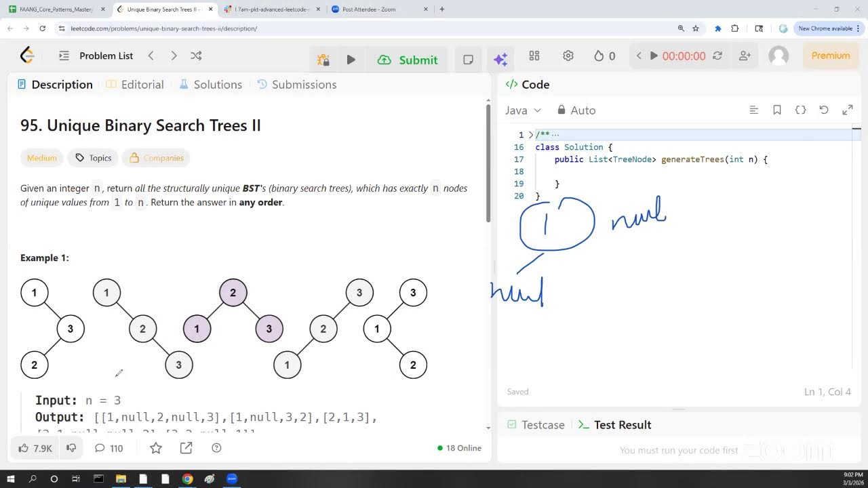The image size is (868, 488).
Task: Open File Explorer from the taskbar
Action: coord(121,479)
